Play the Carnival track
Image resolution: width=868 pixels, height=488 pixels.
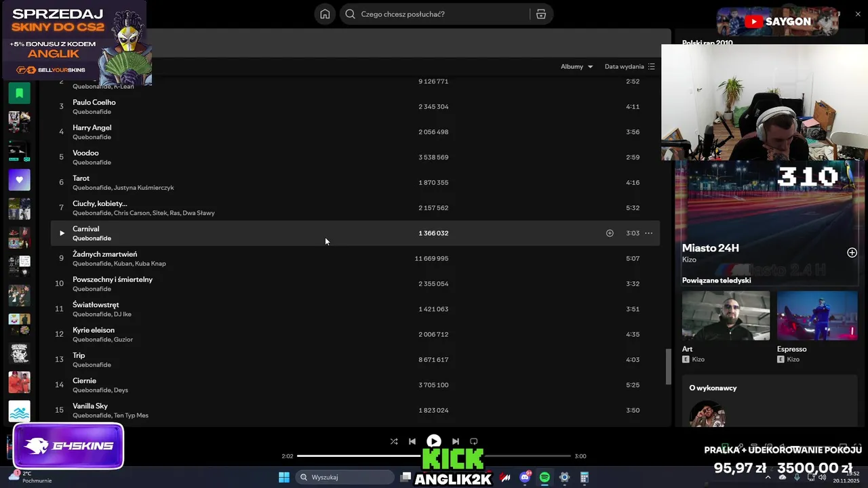point(62,233)
